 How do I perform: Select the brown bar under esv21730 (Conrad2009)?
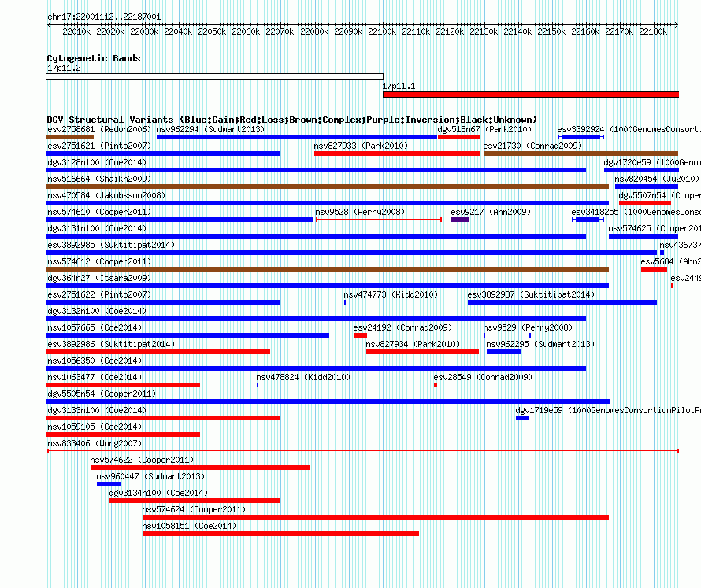580,153
